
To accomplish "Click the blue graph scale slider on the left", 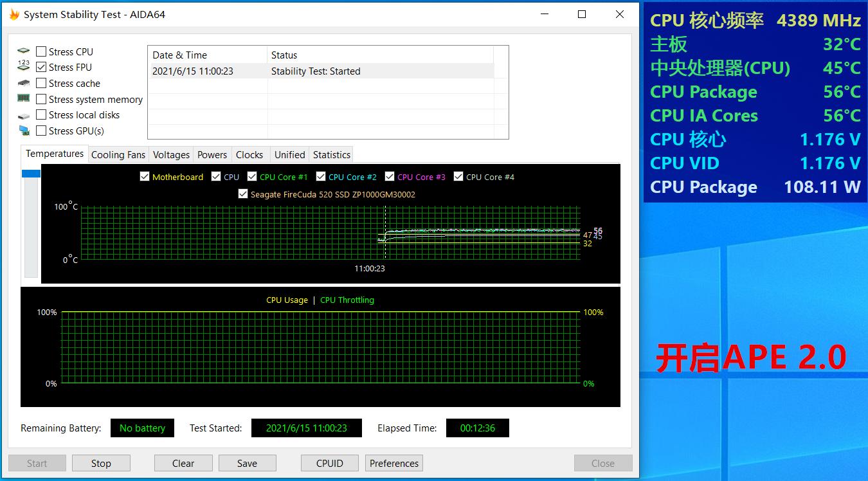I will tap(31, 174).
